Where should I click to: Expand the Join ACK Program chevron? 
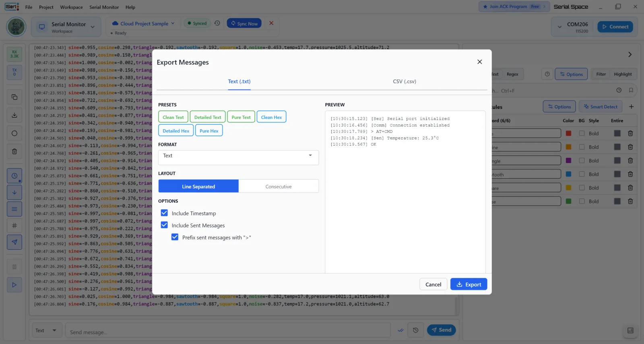pyautogui.click(x=544, y=6)
